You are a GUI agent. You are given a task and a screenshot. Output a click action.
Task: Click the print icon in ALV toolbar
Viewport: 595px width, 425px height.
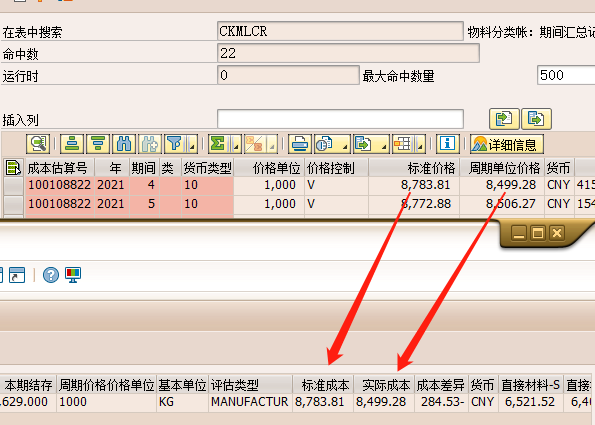click(x=300, y=144)
